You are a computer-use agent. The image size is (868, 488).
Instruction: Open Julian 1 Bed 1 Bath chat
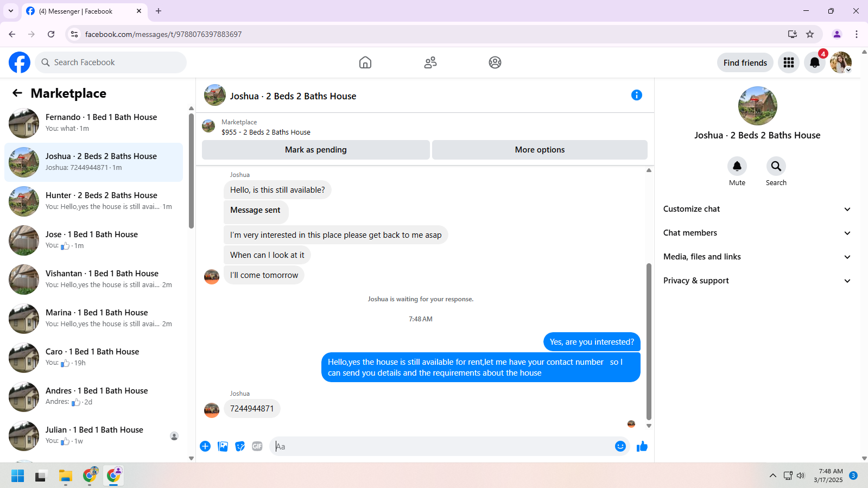click(93, 436)
